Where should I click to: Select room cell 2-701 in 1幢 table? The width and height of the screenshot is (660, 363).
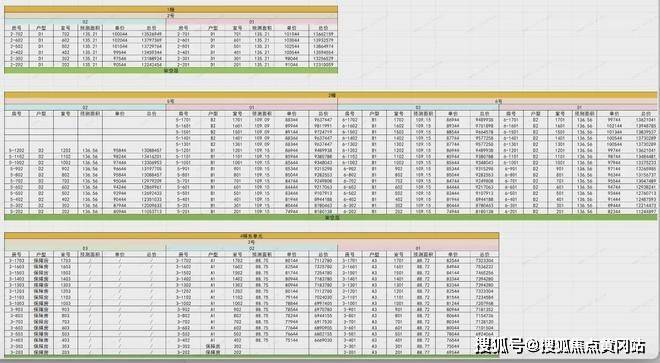(x=183, y=34)
